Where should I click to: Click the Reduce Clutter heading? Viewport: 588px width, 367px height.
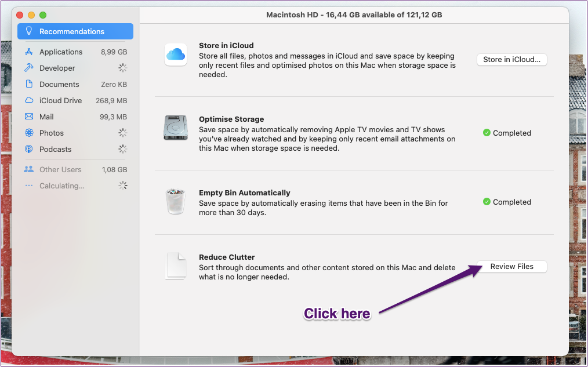coord(227,257)
